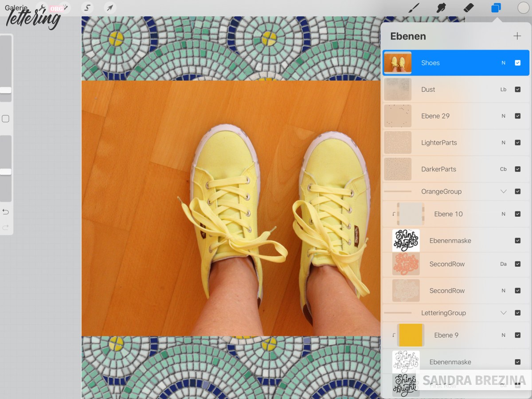
Task: Collapse the OrangeGroup chevron
Action: point(503,192)
